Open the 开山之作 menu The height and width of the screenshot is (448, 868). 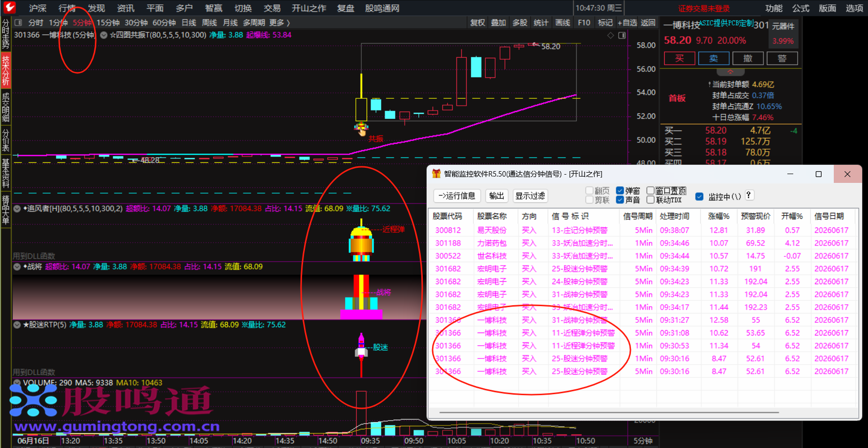(x=309, y=8)
